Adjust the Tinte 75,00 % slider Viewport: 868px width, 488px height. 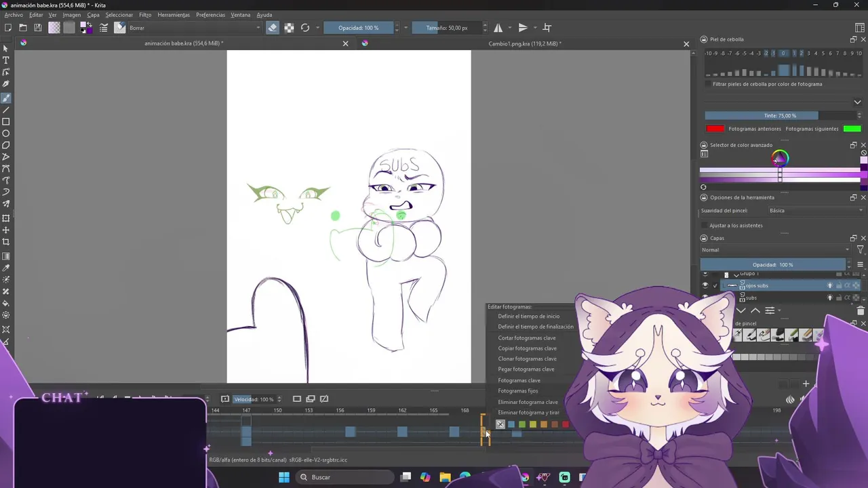[780, 116]
